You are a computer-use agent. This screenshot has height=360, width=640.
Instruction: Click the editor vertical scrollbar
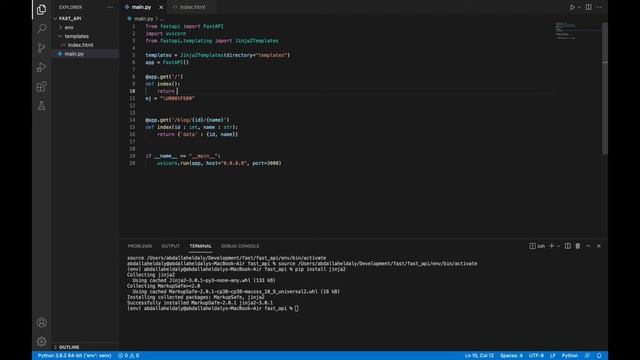tap(605, 89)
